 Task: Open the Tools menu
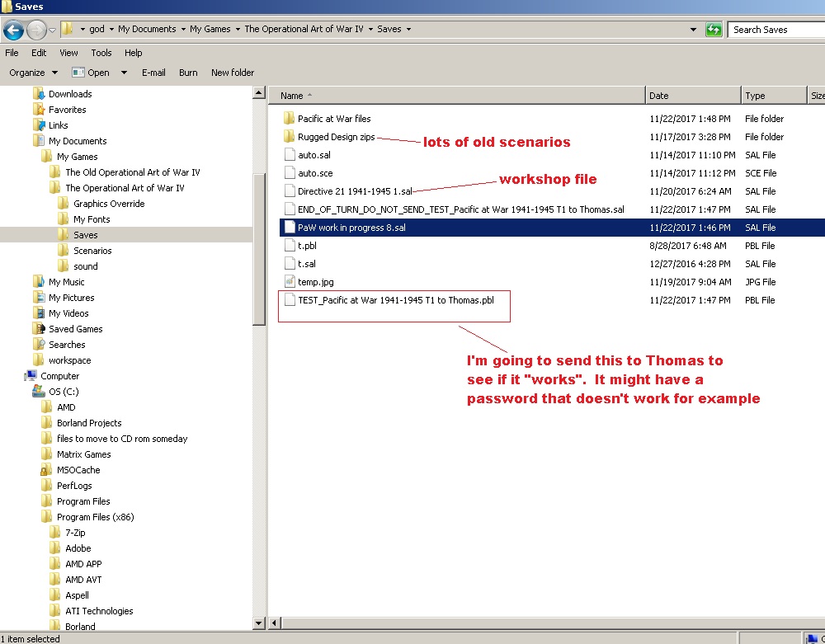click(101, 53)
